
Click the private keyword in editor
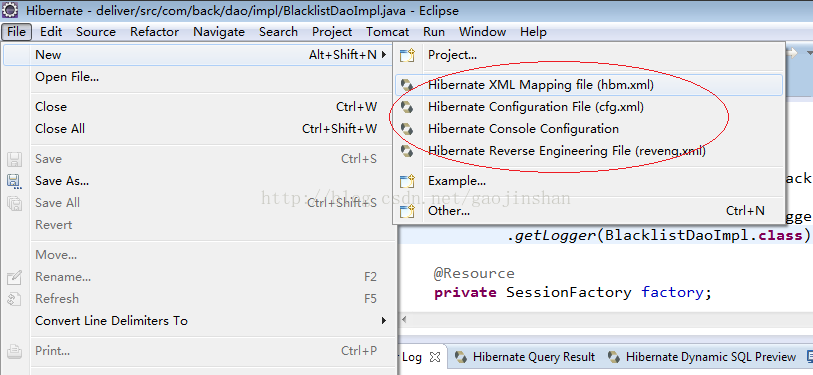[x=465, y=294]
